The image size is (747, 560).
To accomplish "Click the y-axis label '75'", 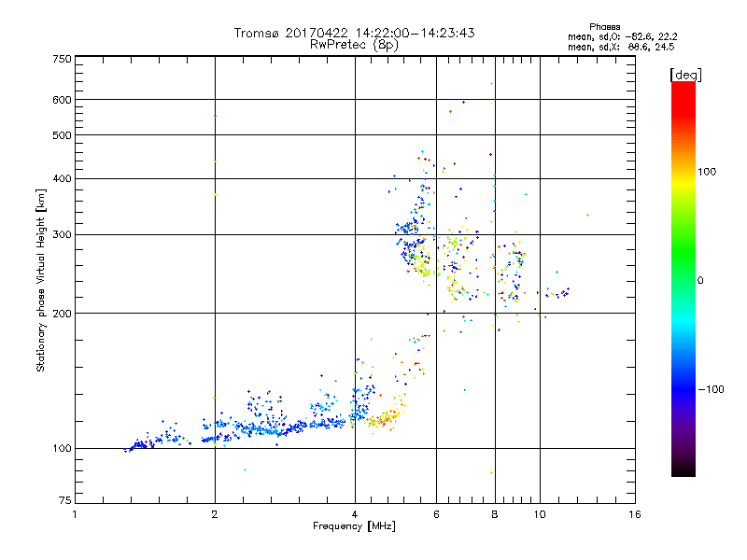I will [65, 500].
